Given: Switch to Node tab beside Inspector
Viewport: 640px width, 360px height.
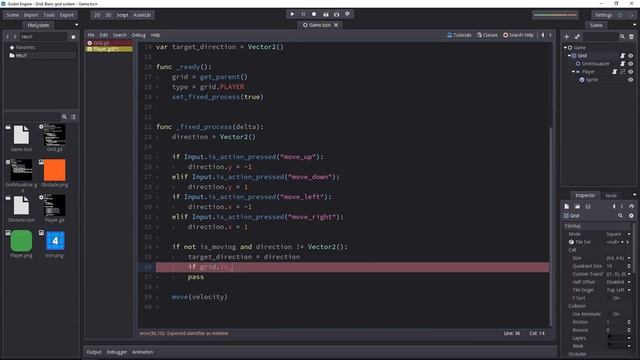Looking at the screenshot, I should 611,196.
